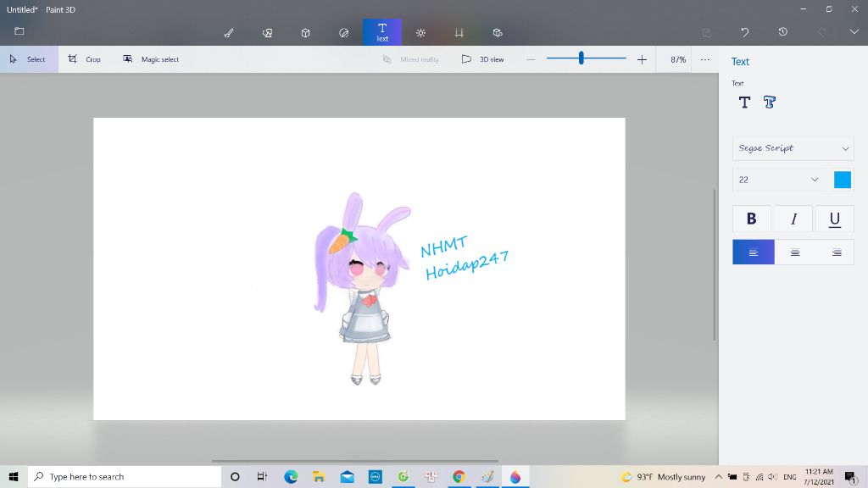
Task: Toggle Italic text formatting
Action: 793,219
